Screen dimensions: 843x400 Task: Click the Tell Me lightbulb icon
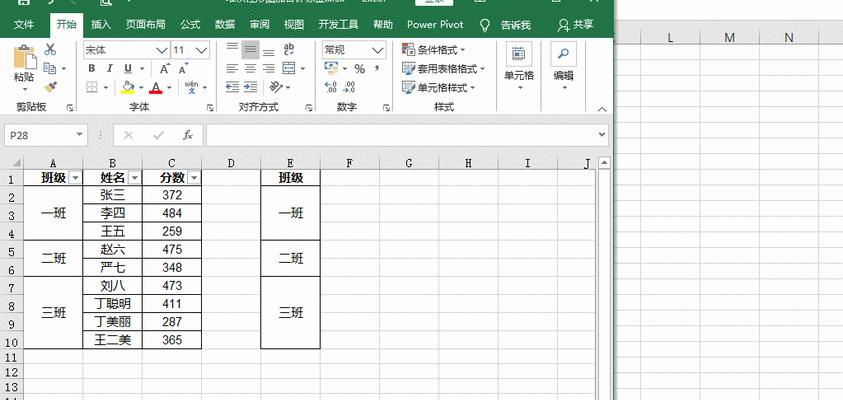[485, 25]
